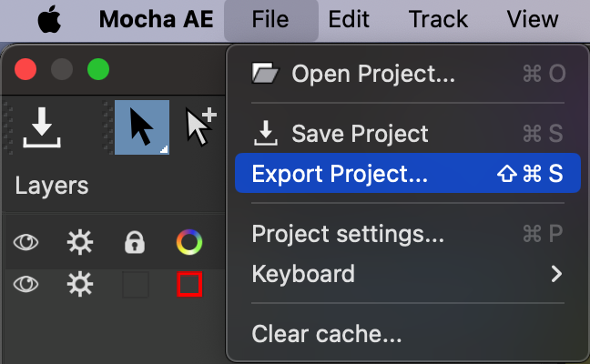Choose the add point cursor tool

[x=200, y=126]
